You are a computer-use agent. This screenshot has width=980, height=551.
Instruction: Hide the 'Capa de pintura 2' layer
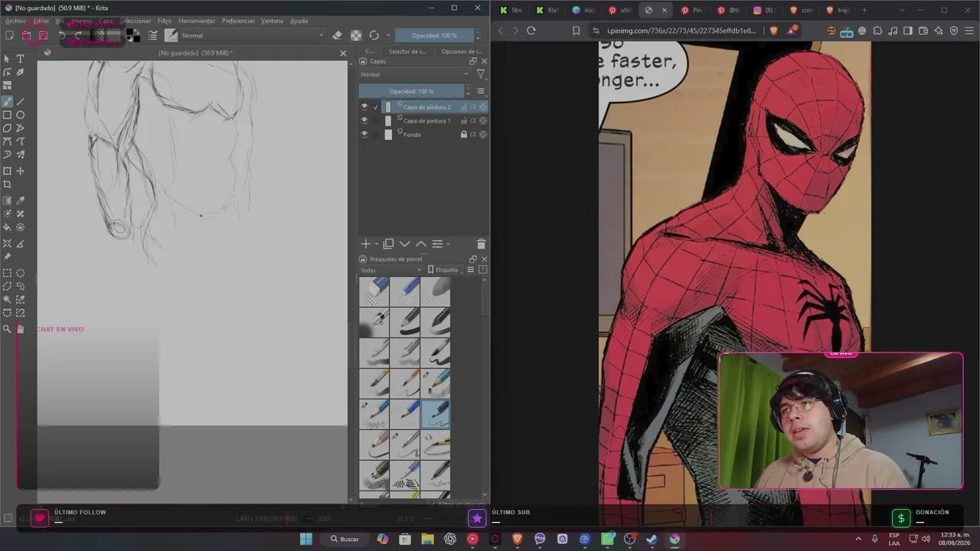(364, 107)
